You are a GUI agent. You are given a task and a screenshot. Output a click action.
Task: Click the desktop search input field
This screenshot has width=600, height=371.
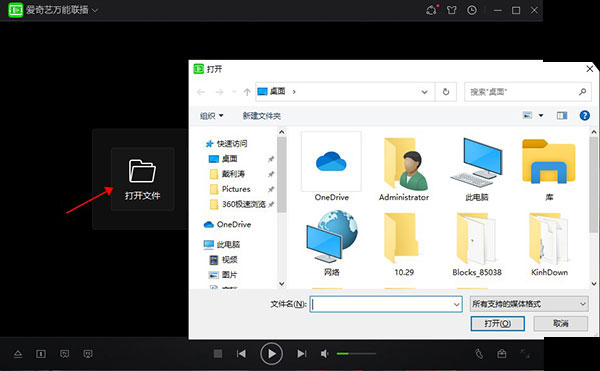tap(528, 92)
